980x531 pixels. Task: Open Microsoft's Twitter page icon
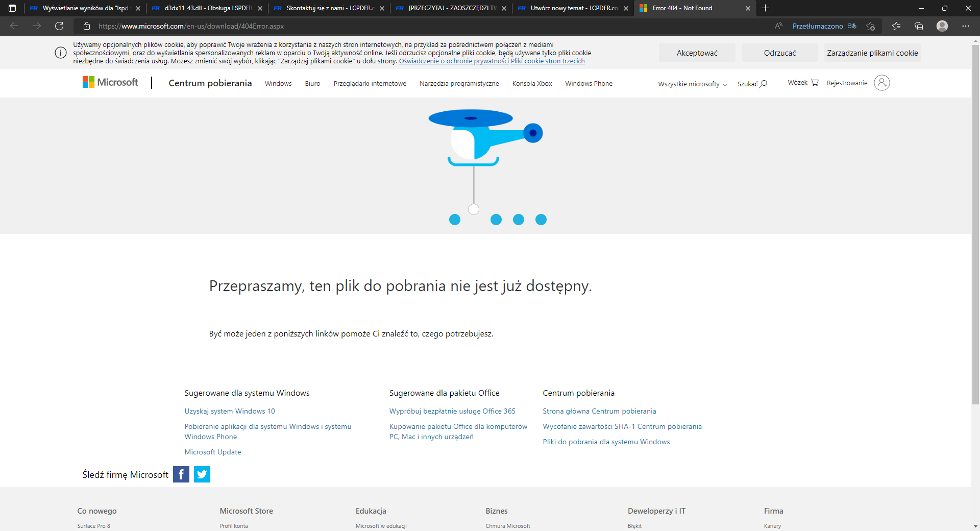pyautogui.click(x=202, y=474)
